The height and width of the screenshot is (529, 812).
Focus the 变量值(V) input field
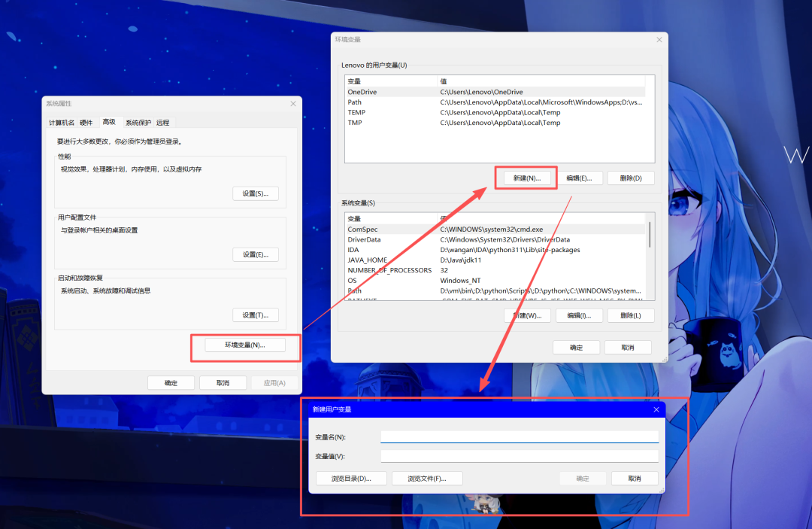point(520,456)
